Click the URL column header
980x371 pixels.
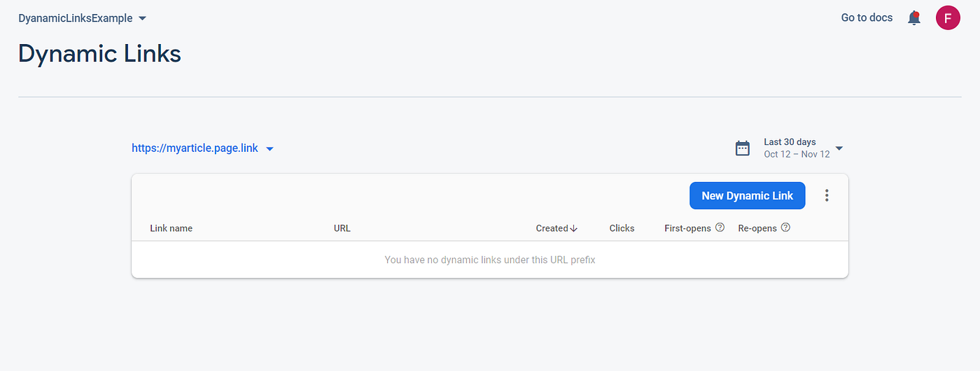[342, 228]
